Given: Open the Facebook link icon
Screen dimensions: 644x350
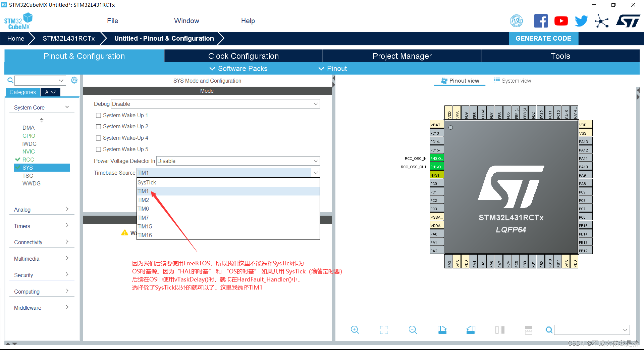Looking at the screenshot, I should (x=541, y=21).
